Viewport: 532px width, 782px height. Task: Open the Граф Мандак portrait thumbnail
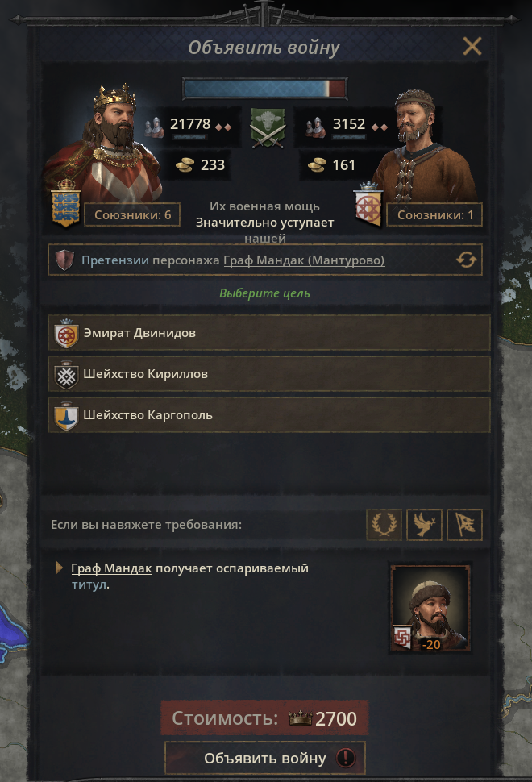pos(430,608)
